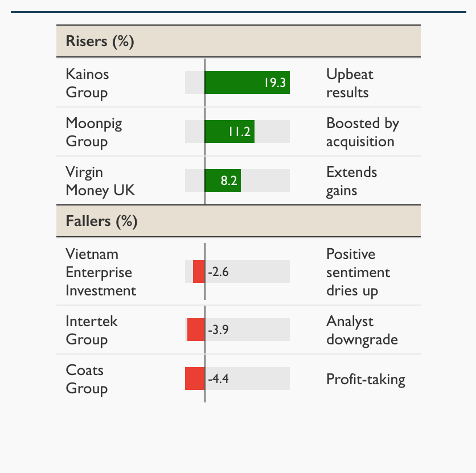Screen dimensions: 476x473
Task: Select the red -2.6 faller bar
Action: pos(199,272)
